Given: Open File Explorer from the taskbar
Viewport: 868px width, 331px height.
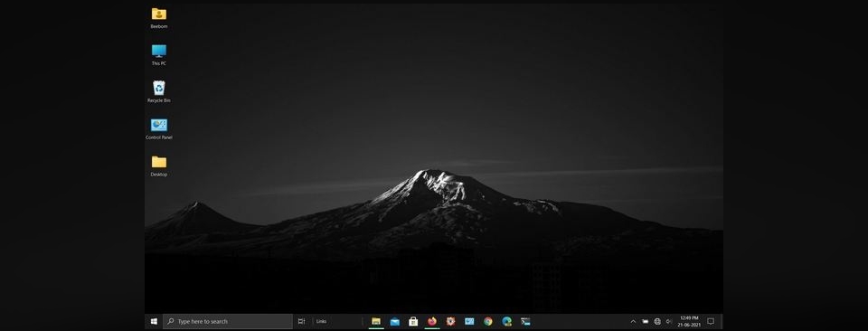Looking at the screenshot, I should click(x=376, y=322).
